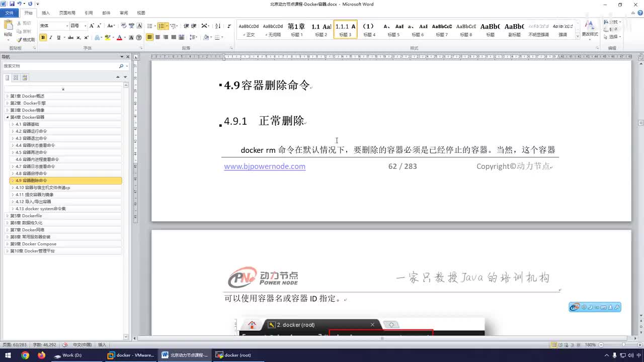Viewport: 644px width, 362px height.
Task: Collapse 第4章 Docker容器 in navigation tree
Action: (x=7, y=117)
